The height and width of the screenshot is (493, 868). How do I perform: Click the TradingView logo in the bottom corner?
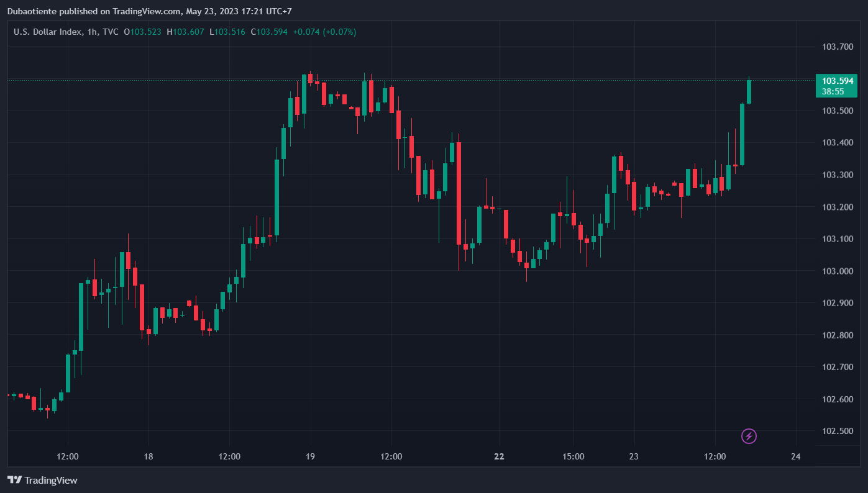[x=42, y=480]
